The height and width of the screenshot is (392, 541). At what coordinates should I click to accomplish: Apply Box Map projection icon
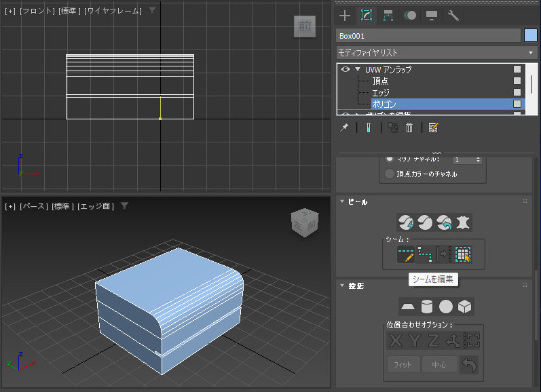click(x=465, y=307)
